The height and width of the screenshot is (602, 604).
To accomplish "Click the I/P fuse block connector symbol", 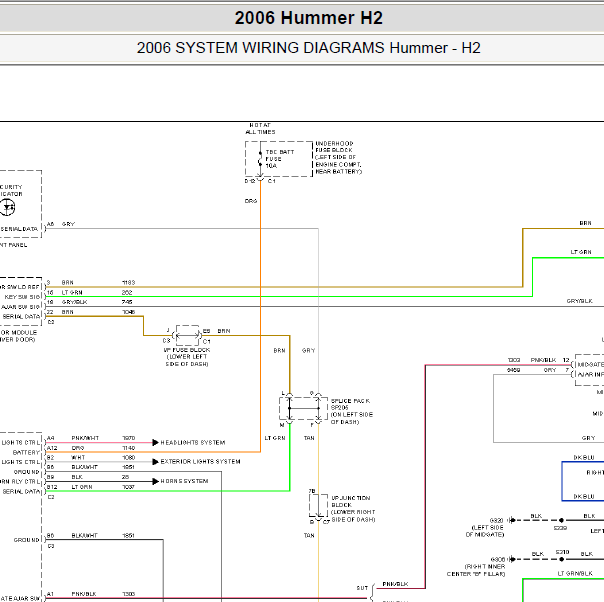I will coord(187,335).
